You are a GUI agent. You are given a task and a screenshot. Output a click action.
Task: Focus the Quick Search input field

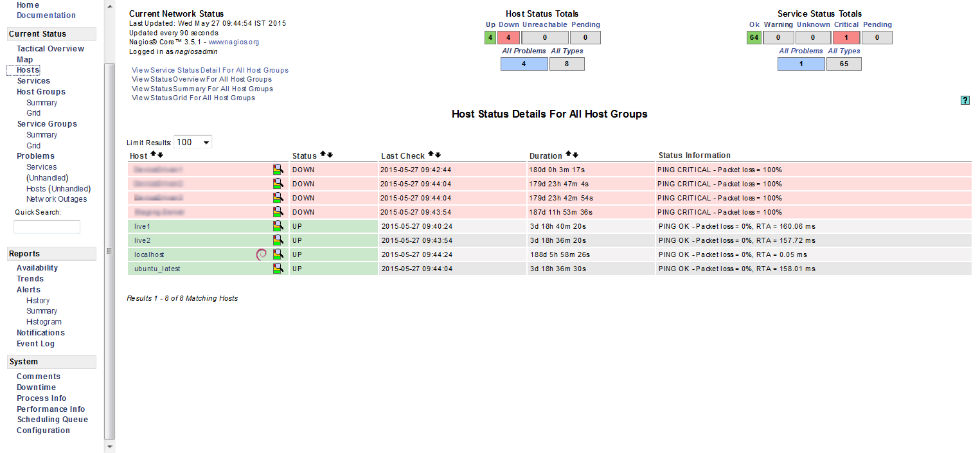[x=47, y=227]
